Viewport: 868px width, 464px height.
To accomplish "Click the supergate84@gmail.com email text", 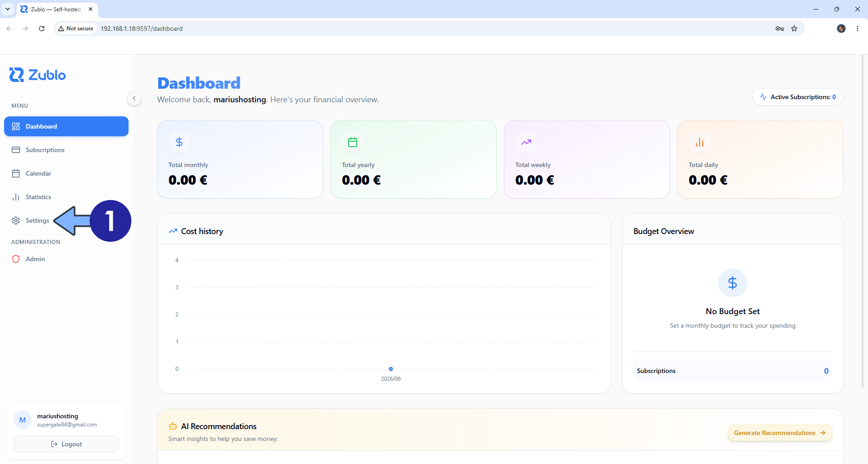I will point(67,425).
